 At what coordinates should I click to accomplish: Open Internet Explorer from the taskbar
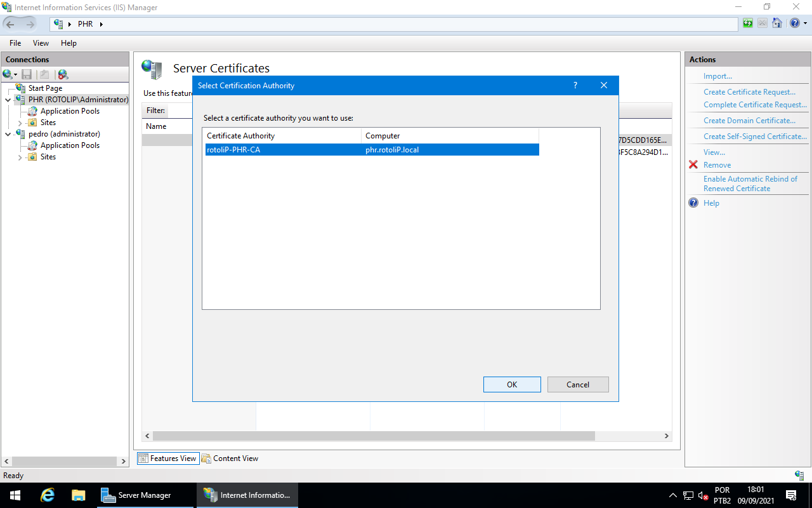coord(48,495)
